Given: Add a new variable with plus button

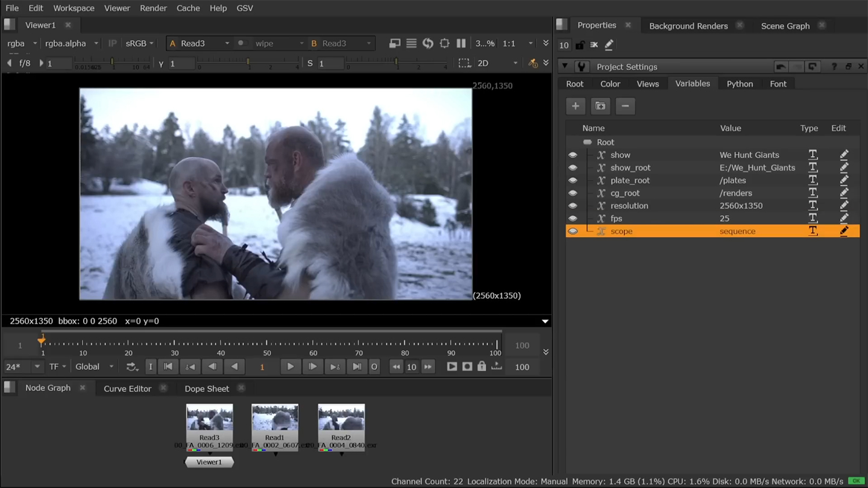Looking at the screenshot, I should pyautogui.click(x=576, y=106).
